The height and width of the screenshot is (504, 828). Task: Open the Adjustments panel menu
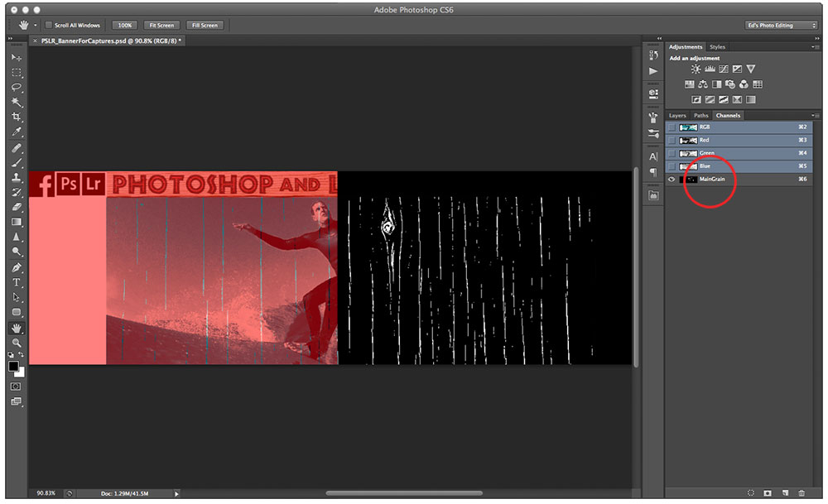point(816,47)
